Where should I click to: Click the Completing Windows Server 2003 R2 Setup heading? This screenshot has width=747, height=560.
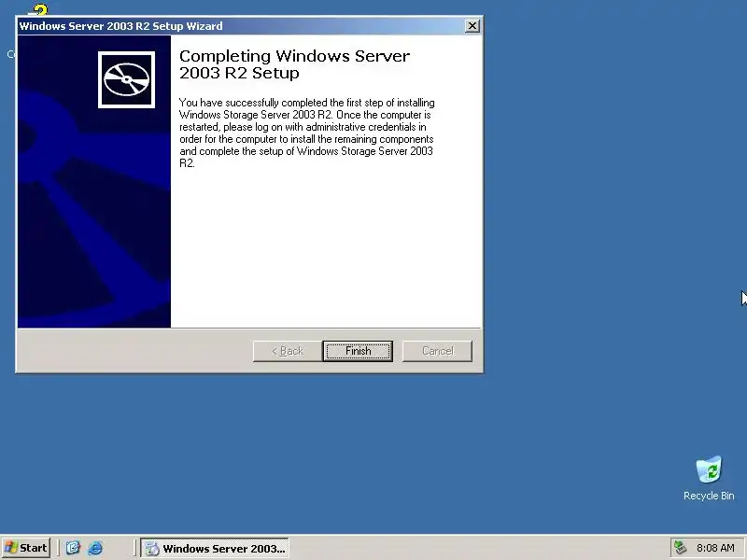click(294, 64)
